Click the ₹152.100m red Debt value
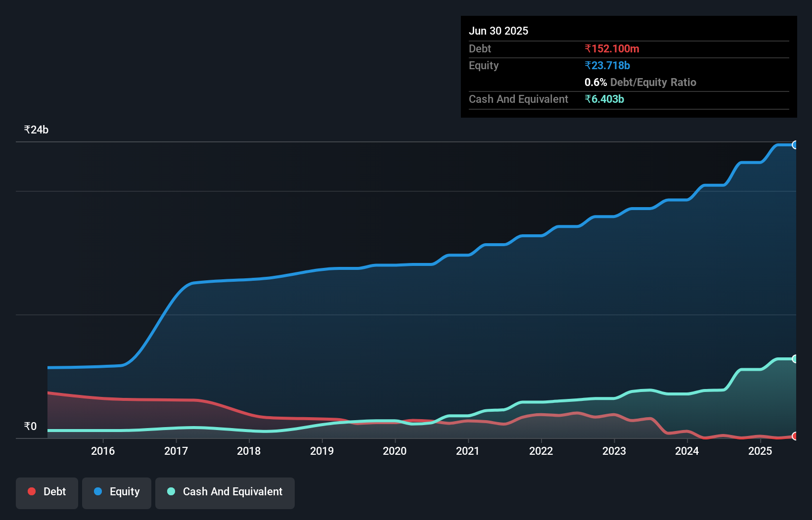The height and width of the screenshot is (520, 812). point(612,48)
